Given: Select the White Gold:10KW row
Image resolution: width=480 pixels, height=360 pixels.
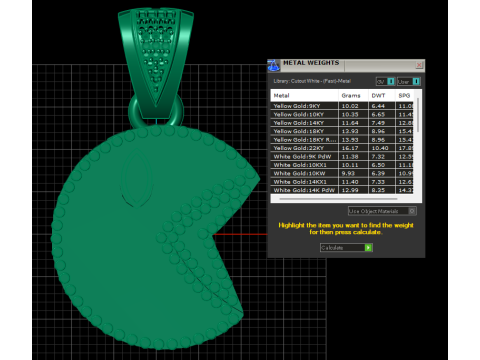Looking at the screenshot, I should 342,173.
